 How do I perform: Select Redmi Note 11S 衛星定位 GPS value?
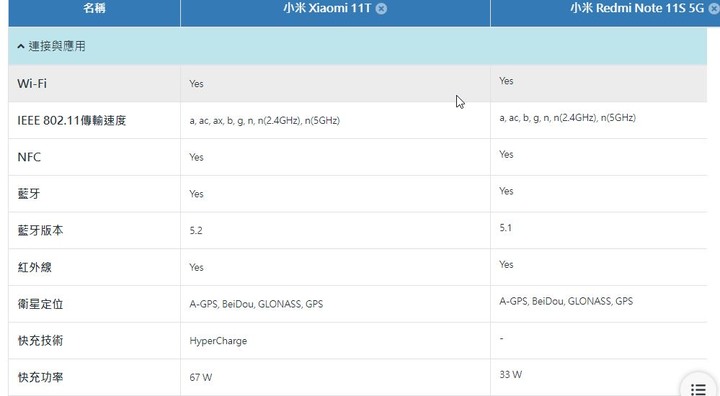566,301
